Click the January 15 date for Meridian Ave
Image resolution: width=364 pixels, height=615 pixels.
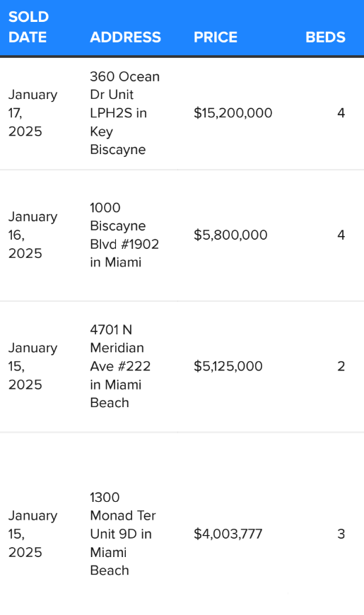[33, 366]
